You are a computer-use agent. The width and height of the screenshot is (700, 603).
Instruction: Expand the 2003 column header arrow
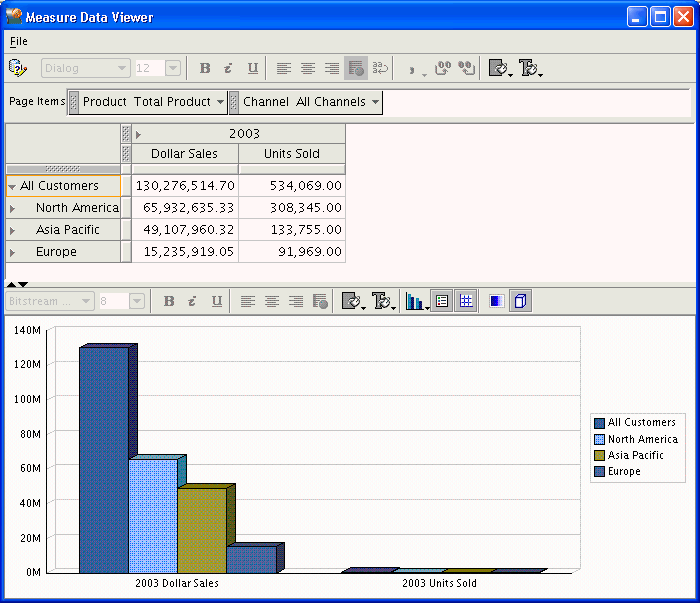[138, 134]
